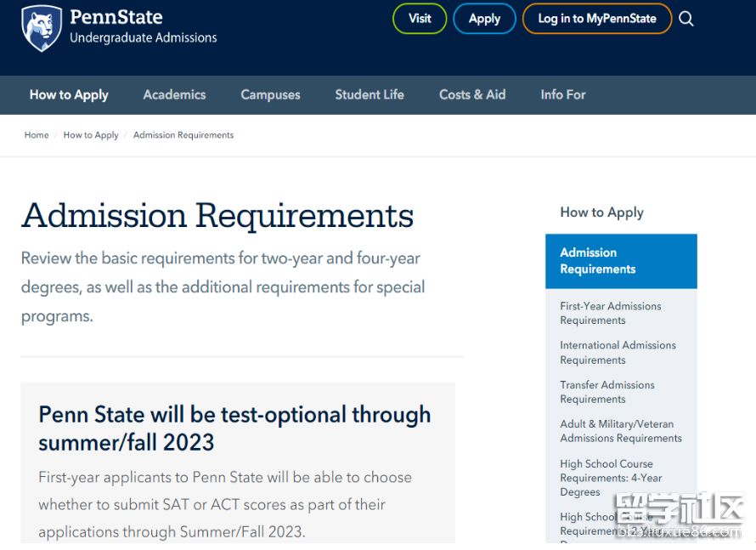Screen dimensions: 756x550
Task: Click Home in the breadcrumb trail
Action: click(x=37, y=134)
